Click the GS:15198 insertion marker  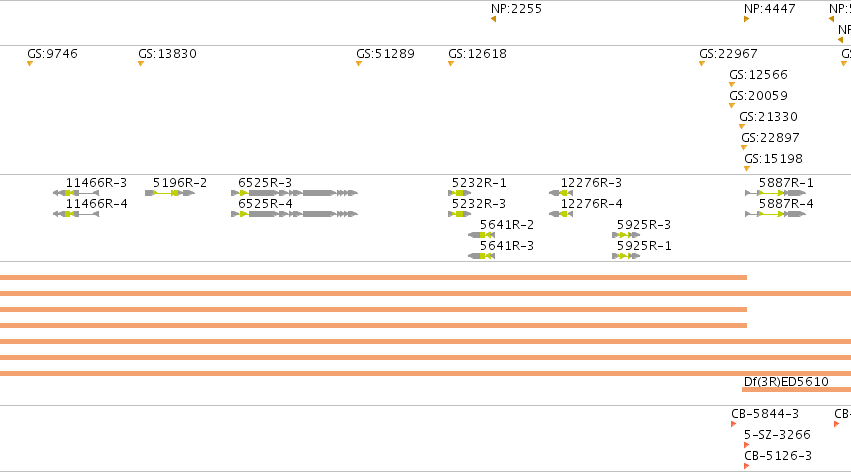tap(747, 169)
